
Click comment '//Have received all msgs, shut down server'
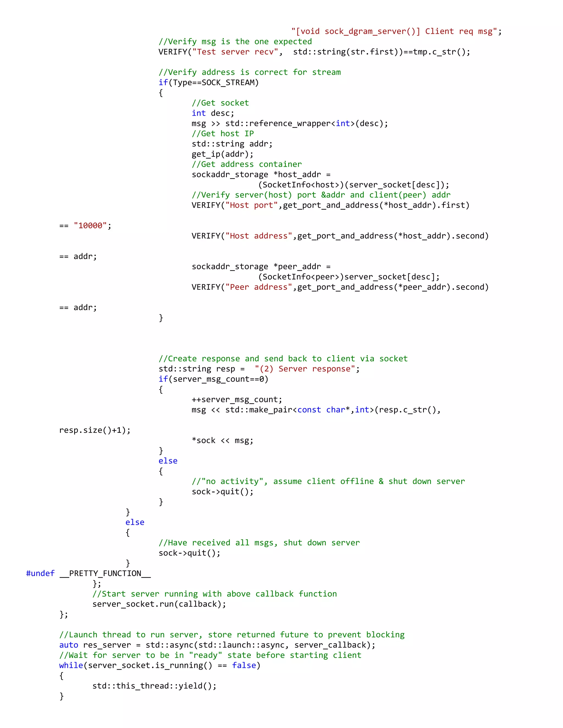pyautogui.click(x=259, y=543)
